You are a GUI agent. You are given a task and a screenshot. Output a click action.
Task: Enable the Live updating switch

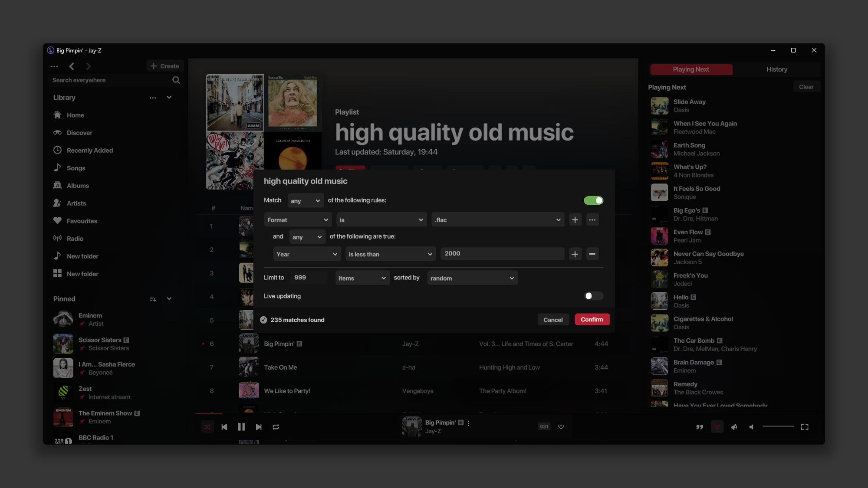pos(593,296)
